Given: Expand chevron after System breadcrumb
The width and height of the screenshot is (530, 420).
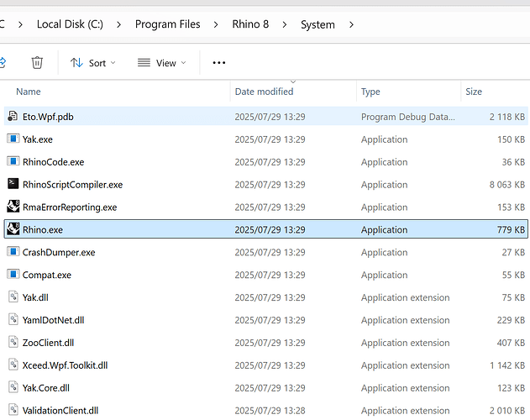Looking at the screenshot, I should (352, 24).
